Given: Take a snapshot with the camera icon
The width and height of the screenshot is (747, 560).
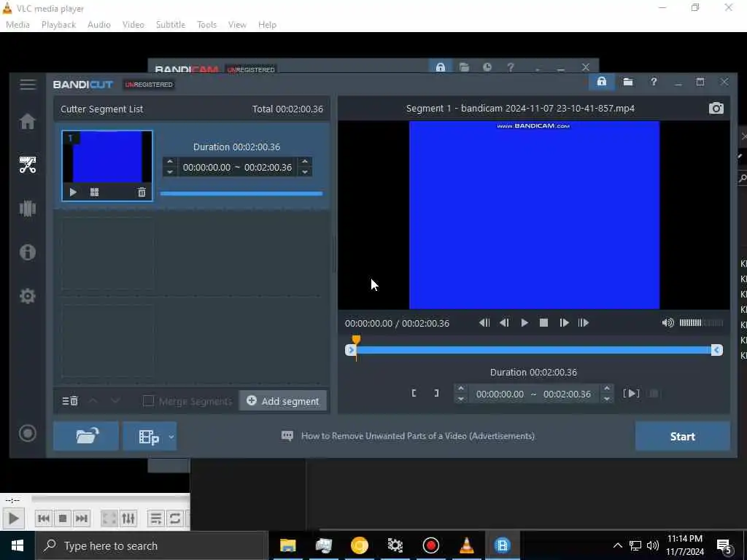Looking at the screenshot, I should pyautogui.click(x=716, y=108).
